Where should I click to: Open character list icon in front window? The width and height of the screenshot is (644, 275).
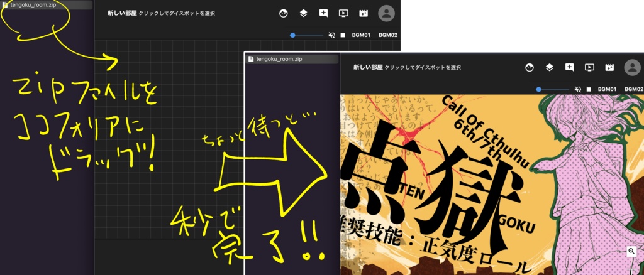coord(530,68)
